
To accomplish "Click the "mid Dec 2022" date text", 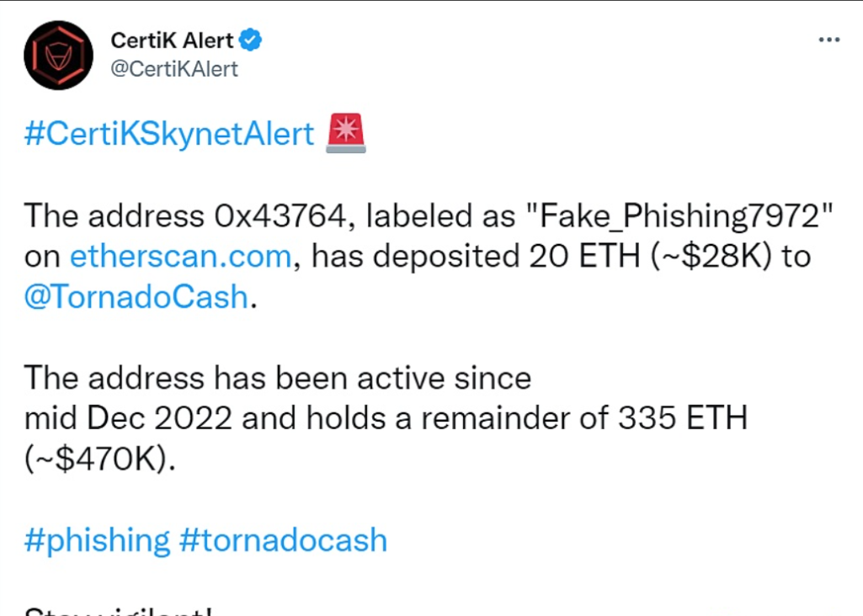I will pyautogui.click(x=125, y=418).
